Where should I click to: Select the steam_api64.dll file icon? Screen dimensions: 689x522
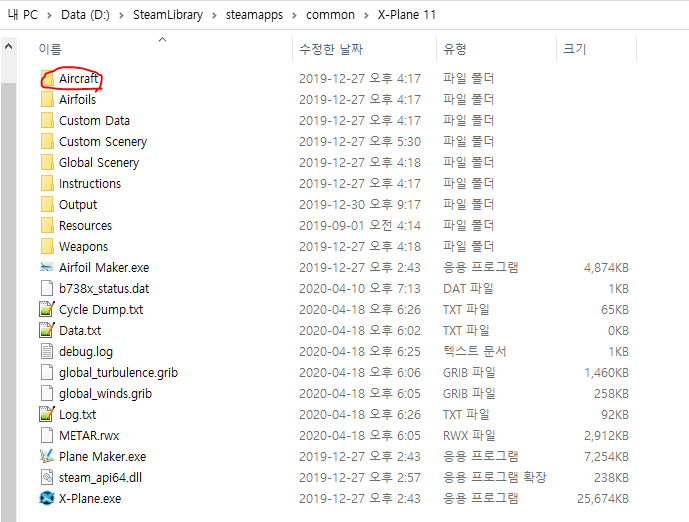47,478
